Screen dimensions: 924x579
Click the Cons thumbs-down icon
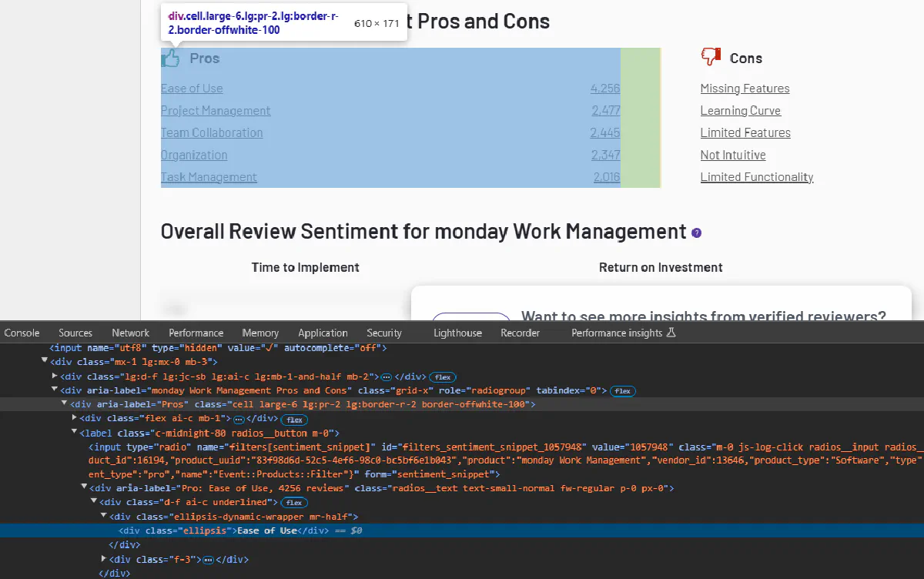point(711,57)
